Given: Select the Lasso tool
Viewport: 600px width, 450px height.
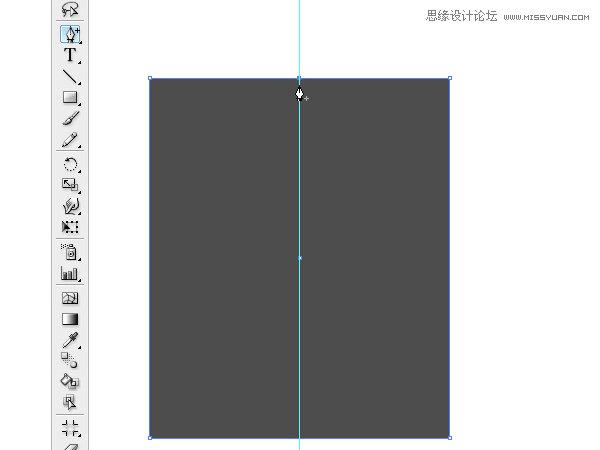Looking at the screenshot, I should tap(70, 9).
